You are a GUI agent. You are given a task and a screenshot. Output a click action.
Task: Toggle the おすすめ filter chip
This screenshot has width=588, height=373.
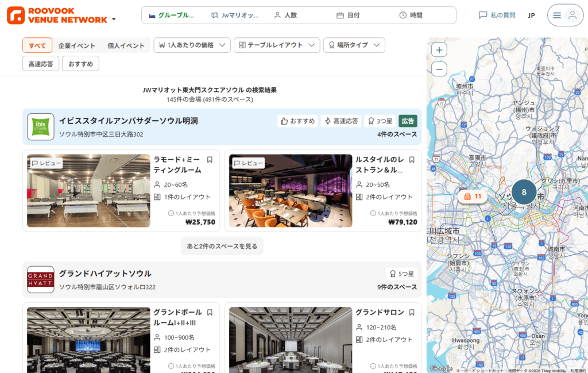[80, 64]
